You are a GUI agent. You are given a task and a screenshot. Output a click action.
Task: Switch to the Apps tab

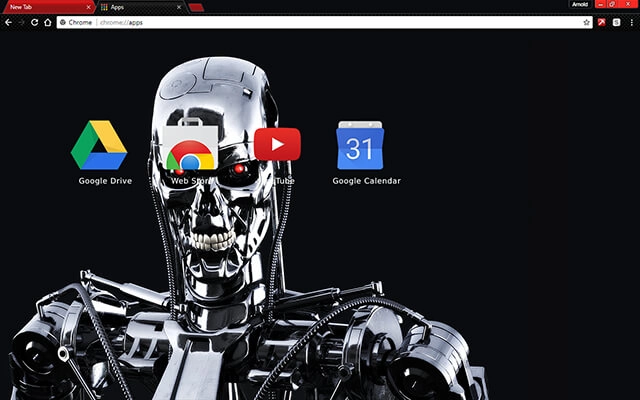[x=141, y=7]
